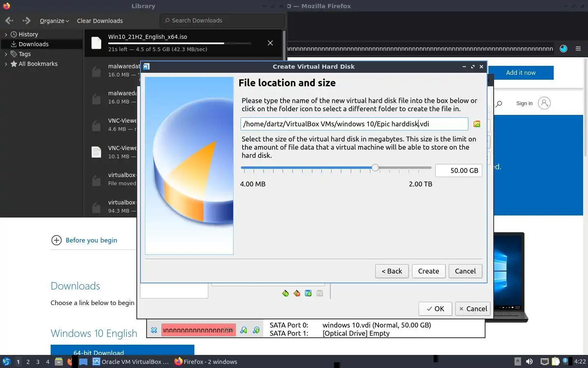Cancel the Win10 ISO download

pos(270,43)
